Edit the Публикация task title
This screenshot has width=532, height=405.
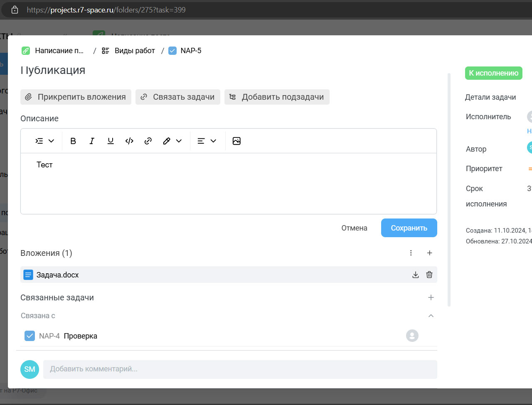click(x=53, y=70)
